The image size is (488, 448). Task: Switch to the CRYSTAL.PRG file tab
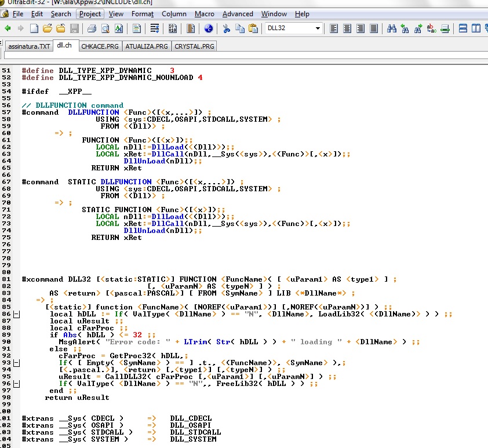[194, 46]
